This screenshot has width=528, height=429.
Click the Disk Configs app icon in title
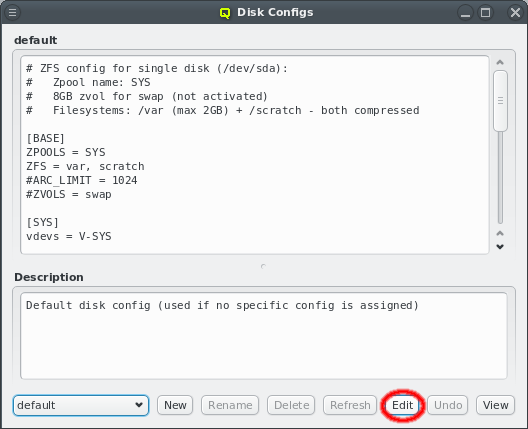(225, 13)
